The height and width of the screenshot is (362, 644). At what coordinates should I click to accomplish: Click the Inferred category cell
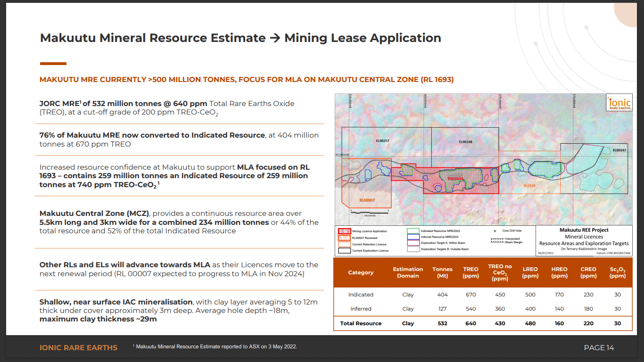[x=361, y=309]
